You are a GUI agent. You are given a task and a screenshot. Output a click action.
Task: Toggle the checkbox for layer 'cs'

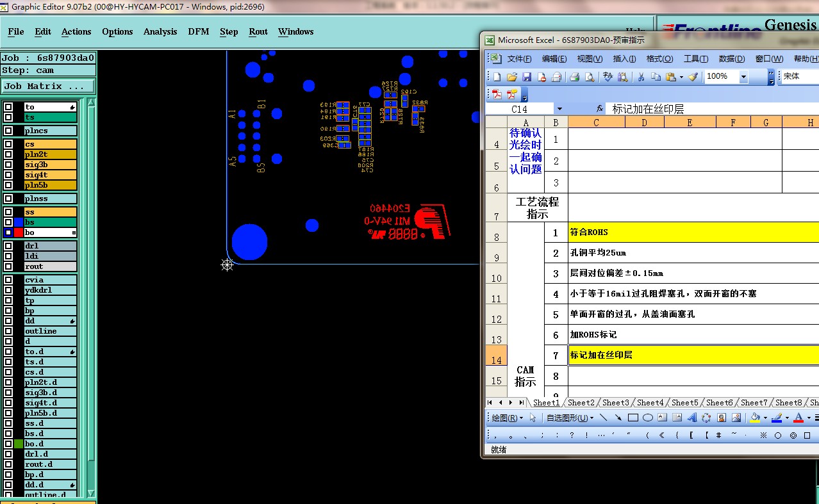click(8, 144)
